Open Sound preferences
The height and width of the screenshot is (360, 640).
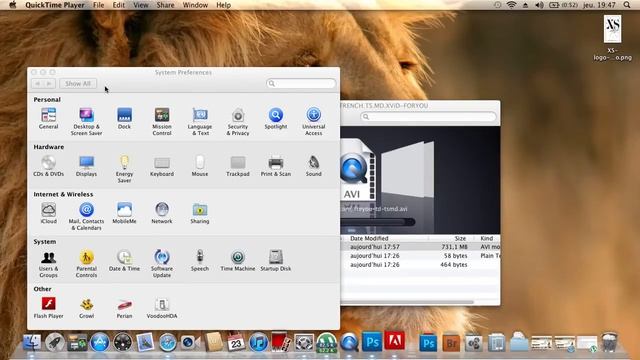click(x=313, y=166)
